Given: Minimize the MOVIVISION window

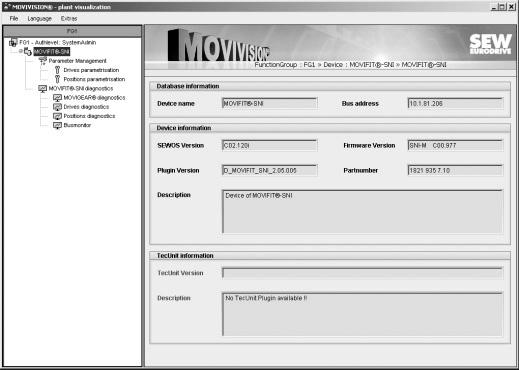Looking at the screenshot, I should pyautogui.click(x=494, y=7).
